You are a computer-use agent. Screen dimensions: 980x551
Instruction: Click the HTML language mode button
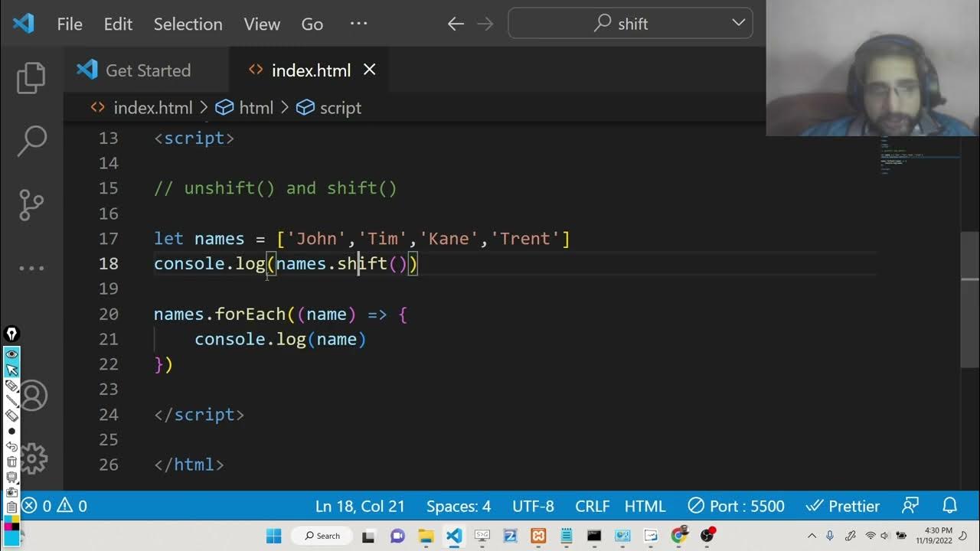point(645,506)
